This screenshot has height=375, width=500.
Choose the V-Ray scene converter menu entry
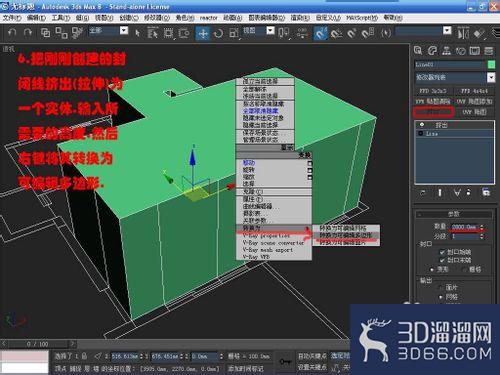pyautogui.click(x=273, y=243)
